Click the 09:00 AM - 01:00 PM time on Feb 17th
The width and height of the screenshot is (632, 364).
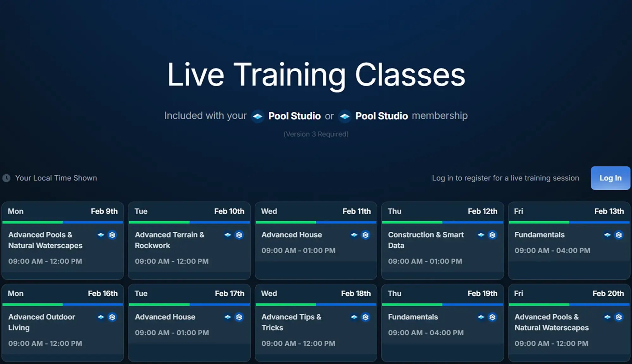[172, 333]
